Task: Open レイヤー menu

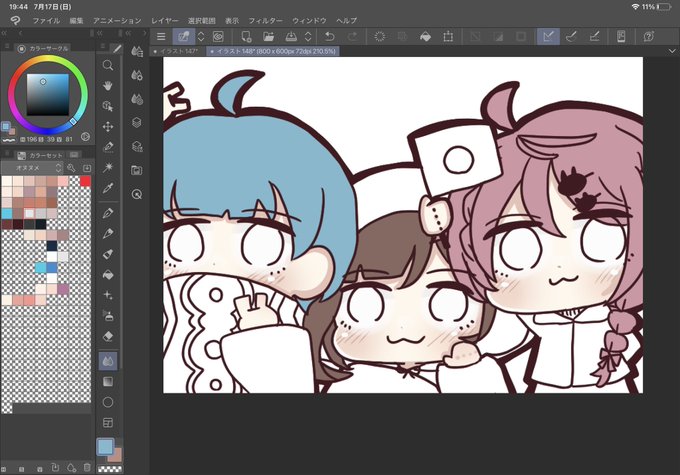Action: [x=165, y=20]
